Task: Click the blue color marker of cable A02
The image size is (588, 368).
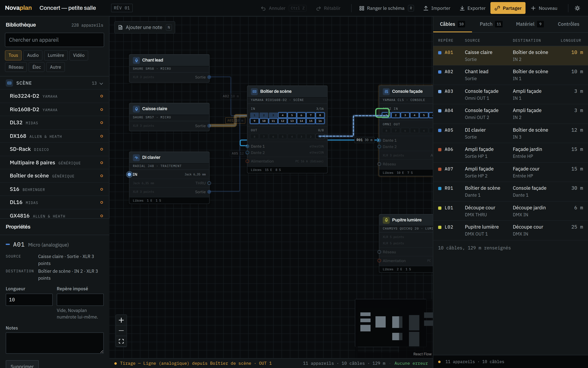Action: pos(440,72)
